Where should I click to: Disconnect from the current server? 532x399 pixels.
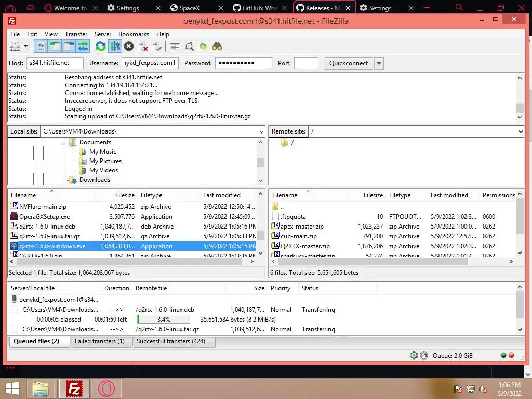[143, 46]
